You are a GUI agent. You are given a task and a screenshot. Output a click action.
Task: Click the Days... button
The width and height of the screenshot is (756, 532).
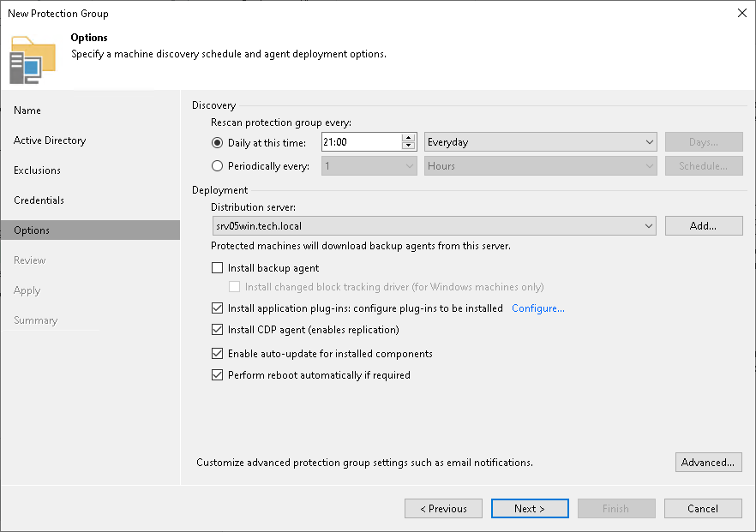704,142
